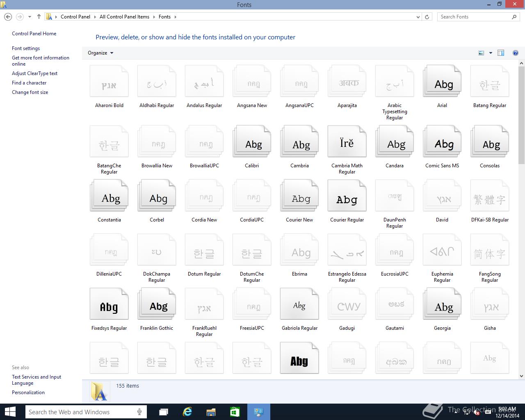Viewport: 525px width, 420px height.
Task: Select the DFKai-SB Regular font icon
Action: point(490,196)
